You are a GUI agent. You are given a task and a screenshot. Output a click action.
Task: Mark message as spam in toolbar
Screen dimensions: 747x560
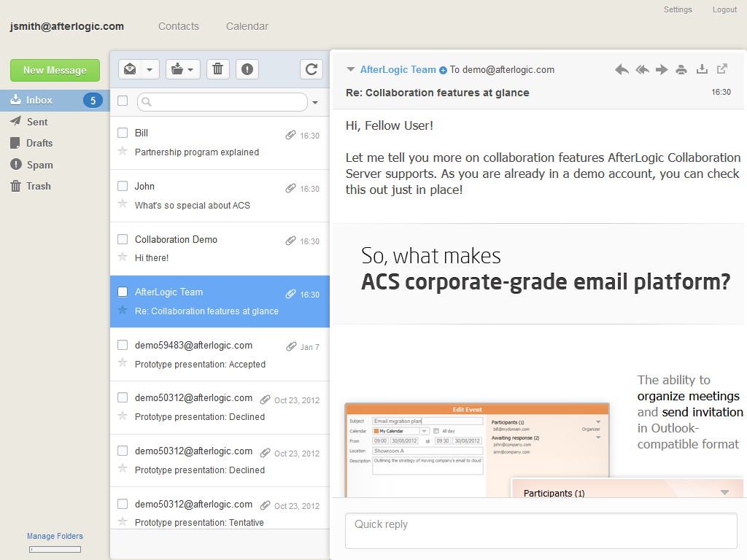(x=247, y=69)
